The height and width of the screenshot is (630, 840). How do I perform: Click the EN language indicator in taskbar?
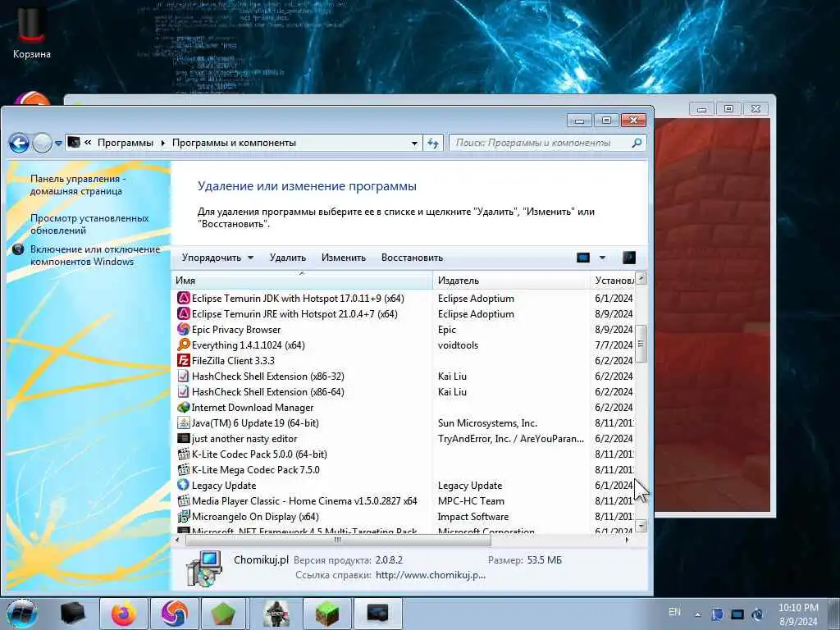point(674,612)
